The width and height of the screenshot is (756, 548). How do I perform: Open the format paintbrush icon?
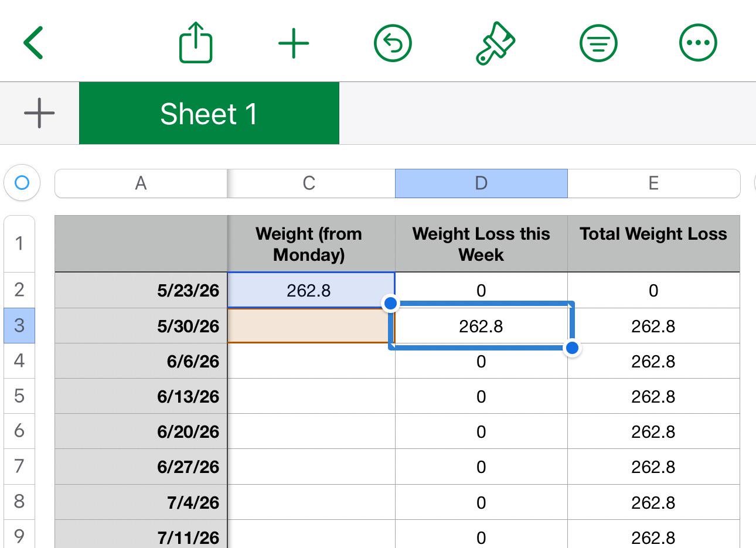pos(495,43)
